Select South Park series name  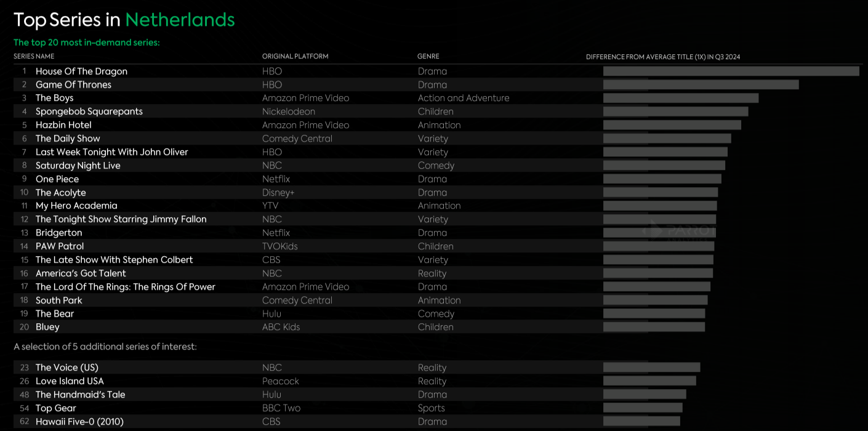click(58, 300)
